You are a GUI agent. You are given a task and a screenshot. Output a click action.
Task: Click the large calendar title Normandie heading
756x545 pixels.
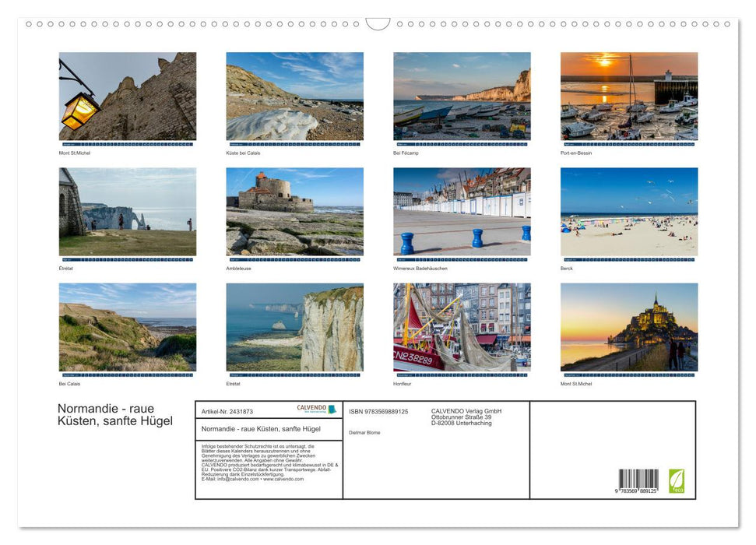tap(115, 415)
